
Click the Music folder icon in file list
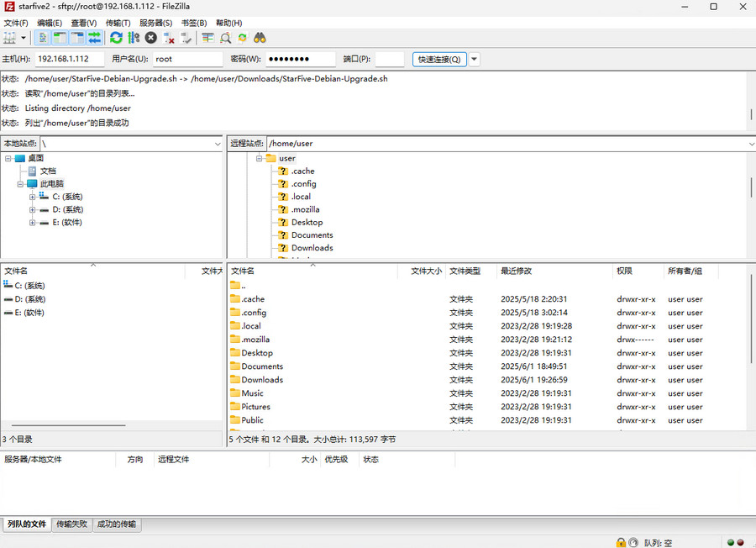tap(235, 393)
